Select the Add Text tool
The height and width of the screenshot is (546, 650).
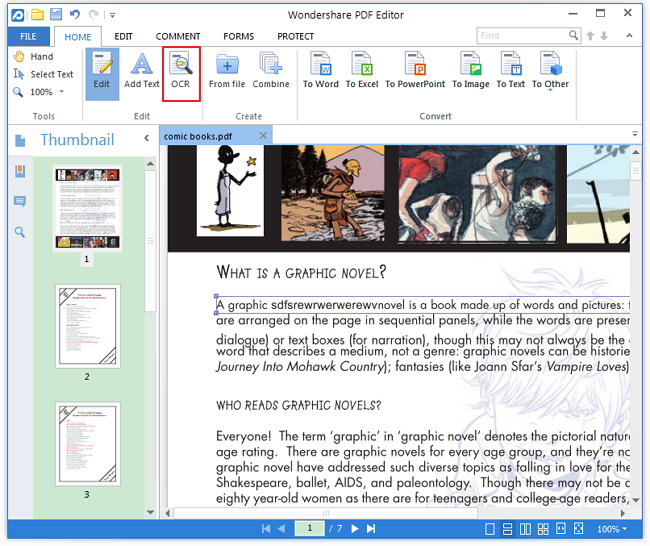tap(142, 71)
